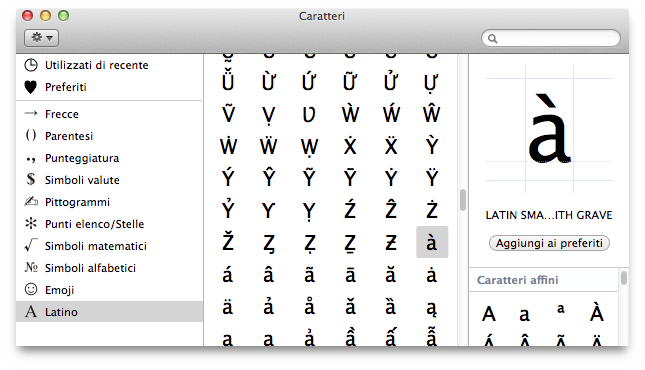Viewport: 645px width, 370px height.
Task: Choose W with acute accent
Action: pyautogui.click(x=391, y=114)
